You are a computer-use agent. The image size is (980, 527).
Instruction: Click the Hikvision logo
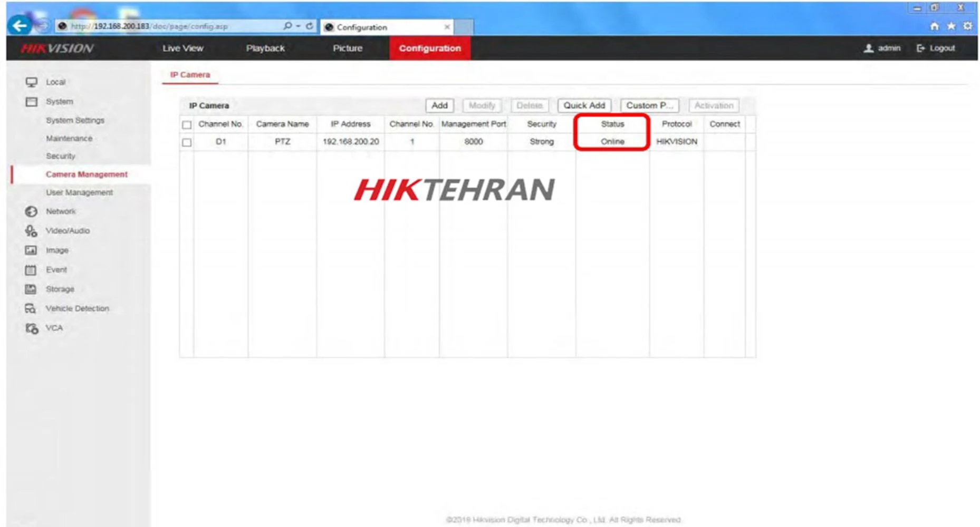point(57,48)
